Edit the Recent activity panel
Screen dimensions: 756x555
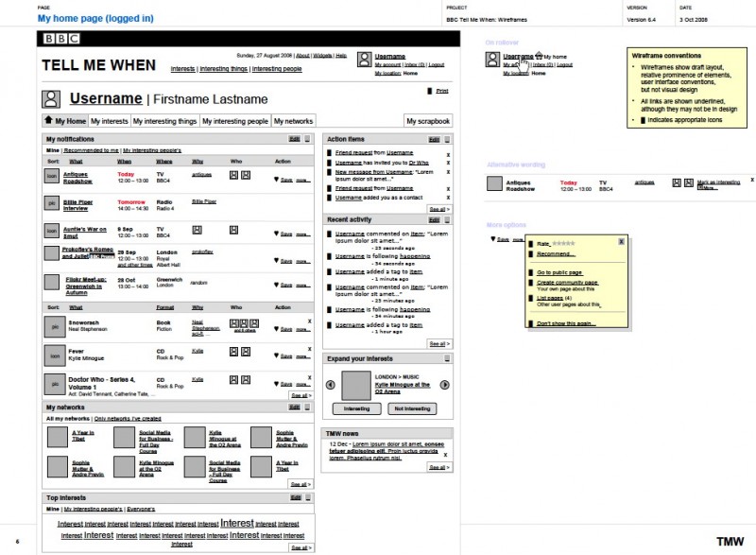click(432, 219)
